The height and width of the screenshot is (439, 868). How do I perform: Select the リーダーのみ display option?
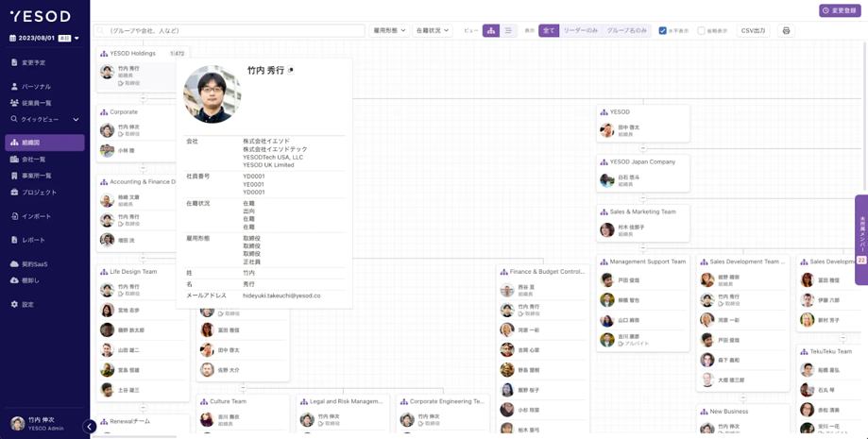point(580,31)
